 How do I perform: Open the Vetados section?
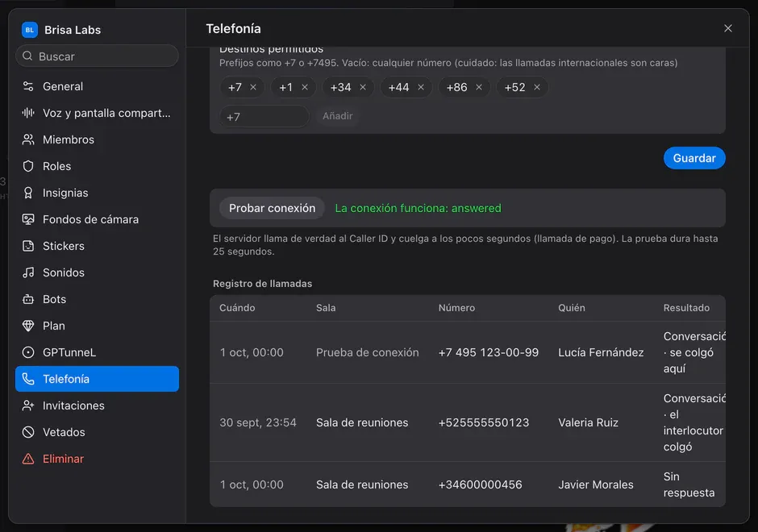[97, 432]
